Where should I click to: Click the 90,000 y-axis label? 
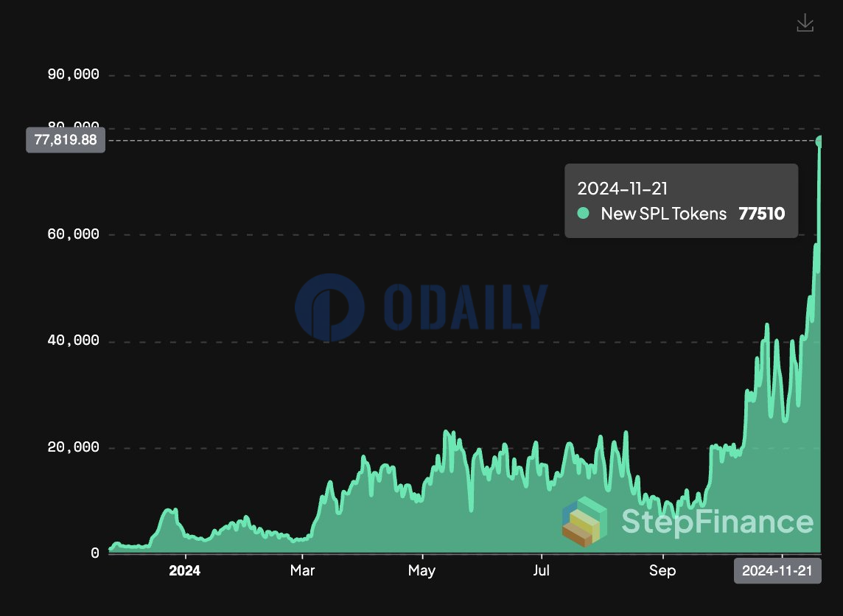pos(72,75)
